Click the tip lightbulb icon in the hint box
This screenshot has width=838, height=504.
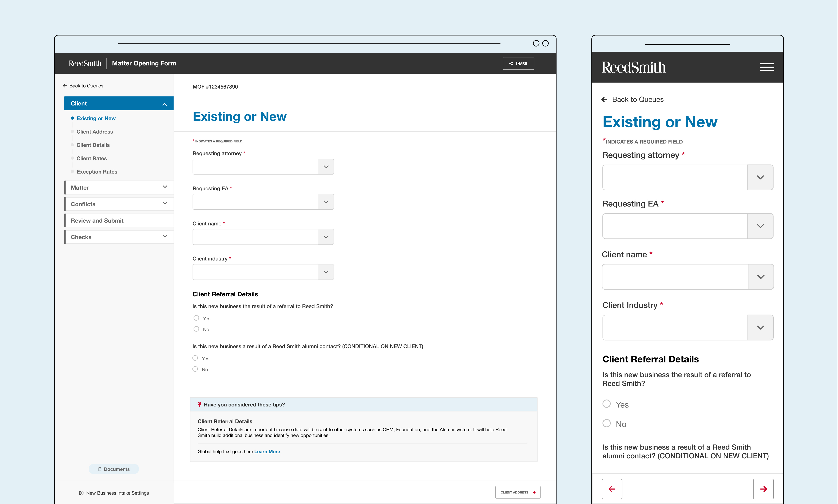pos(200,404)
